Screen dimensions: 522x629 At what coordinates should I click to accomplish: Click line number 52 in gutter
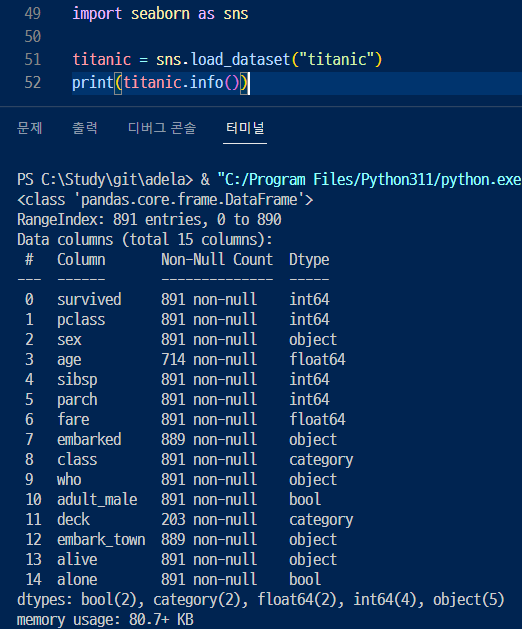tap(32, 83)
